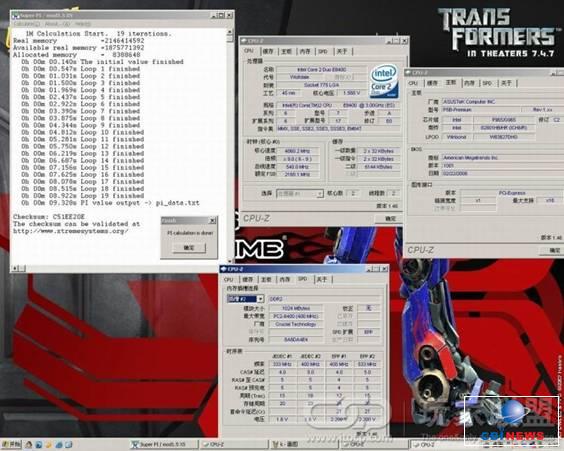
Task: Confirm the 'PI calculation is done' dialog with 确定
Action: 189,248
